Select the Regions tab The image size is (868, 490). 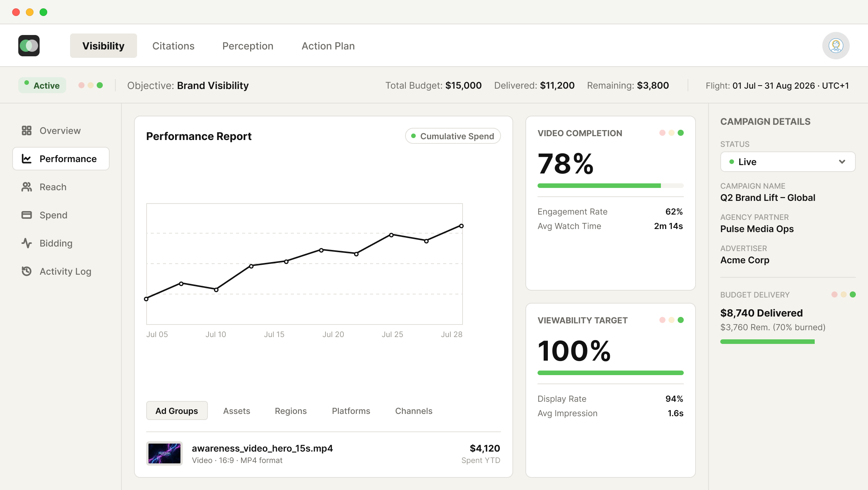point(290,411)
